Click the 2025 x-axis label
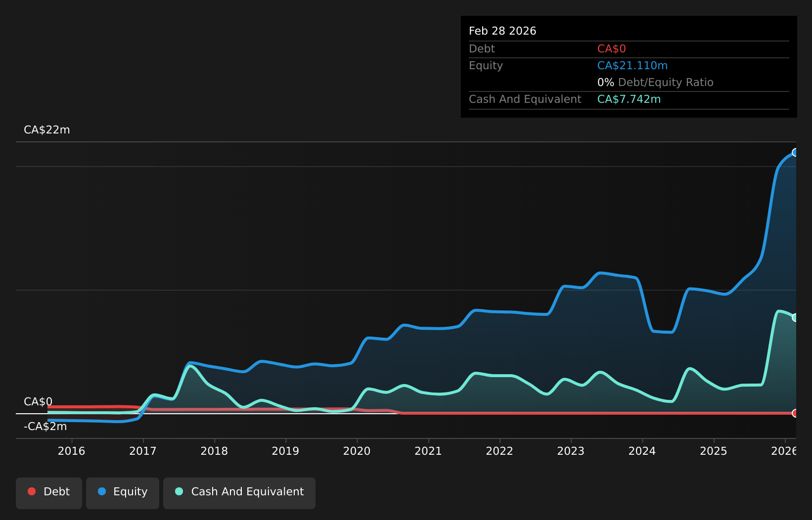 [x=714, y=451]
